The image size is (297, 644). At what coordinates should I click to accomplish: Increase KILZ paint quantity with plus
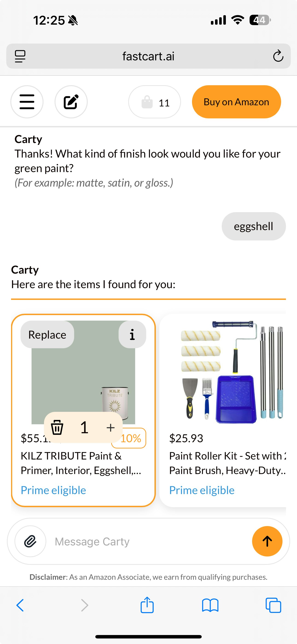click(110, 427)
